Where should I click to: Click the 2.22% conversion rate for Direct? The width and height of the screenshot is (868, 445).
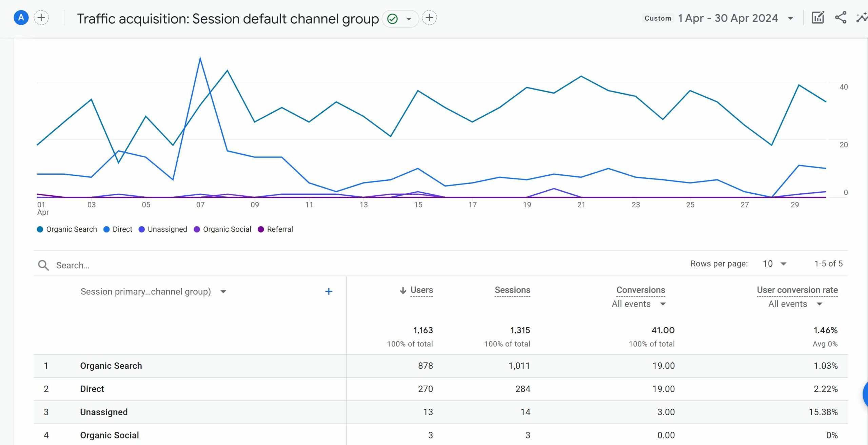(x=825, y=389)
